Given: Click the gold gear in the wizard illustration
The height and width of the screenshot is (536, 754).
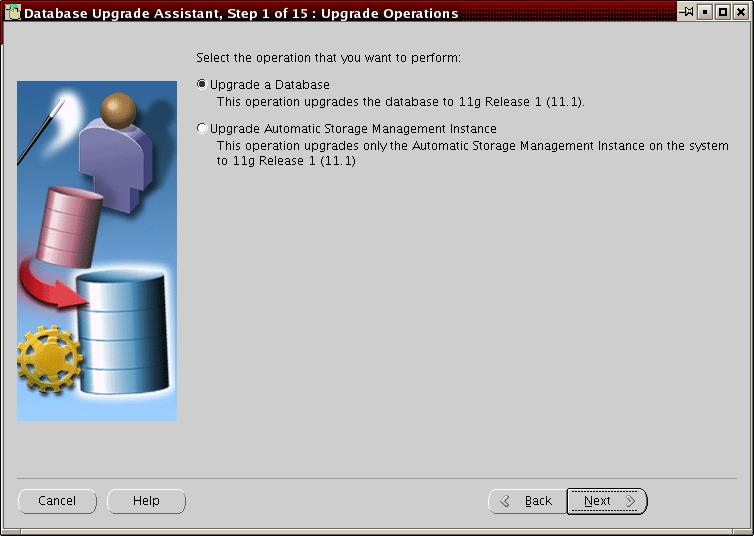Looking at the screenshot, I should [47, 357].
